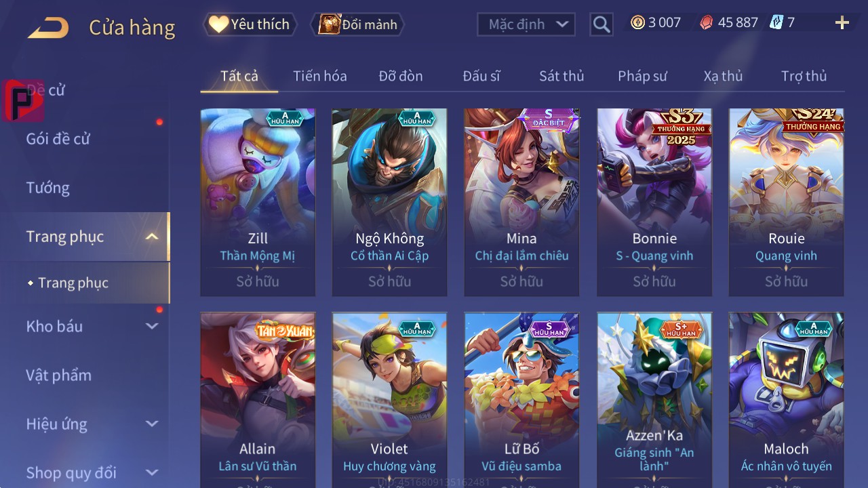868x488 pixels.
Task: Select the Zill Thần Mộng Mị skin card
Action: coord(258,202)
